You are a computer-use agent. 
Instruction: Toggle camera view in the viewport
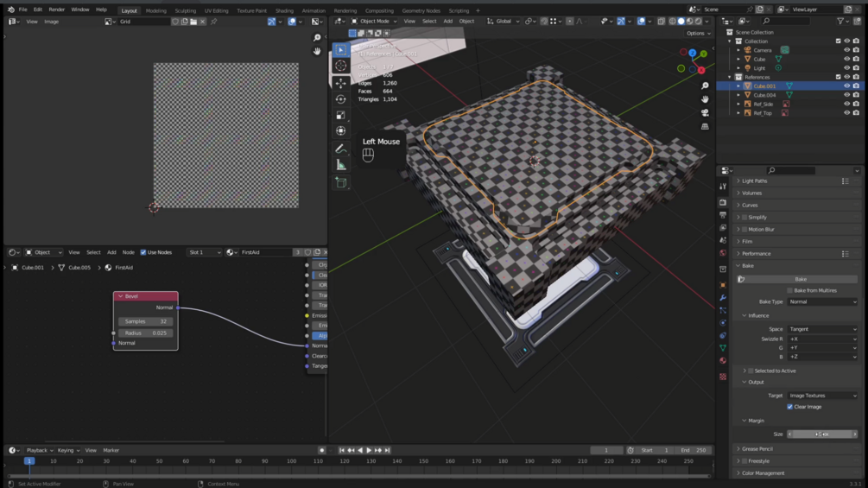pos(705,113)
